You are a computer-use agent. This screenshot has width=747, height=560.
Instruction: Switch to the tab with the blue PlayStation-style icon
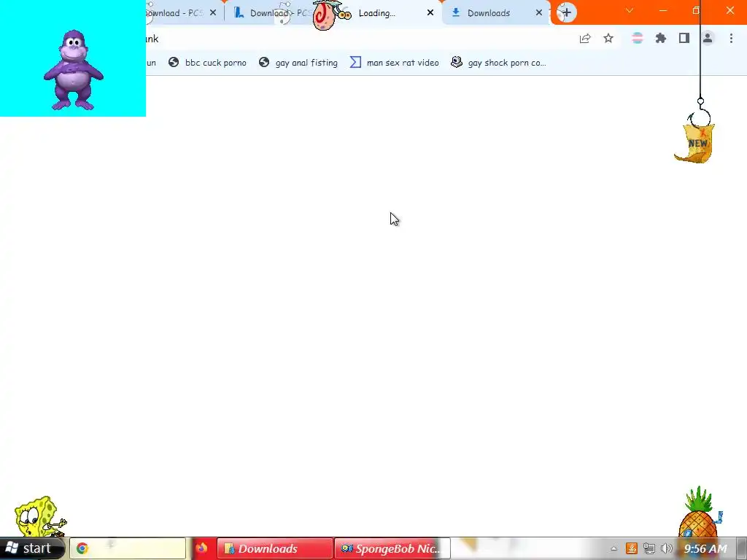point(271,13)
